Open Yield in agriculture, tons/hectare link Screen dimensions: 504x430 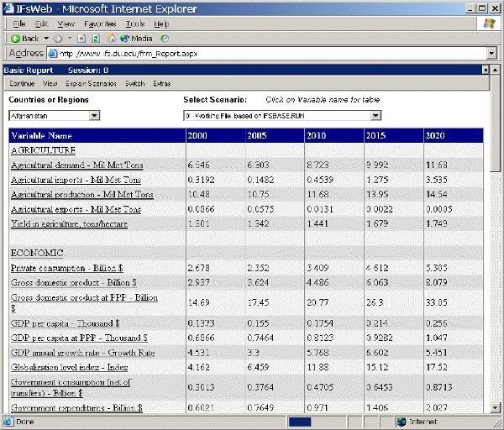tap(69, 223)
